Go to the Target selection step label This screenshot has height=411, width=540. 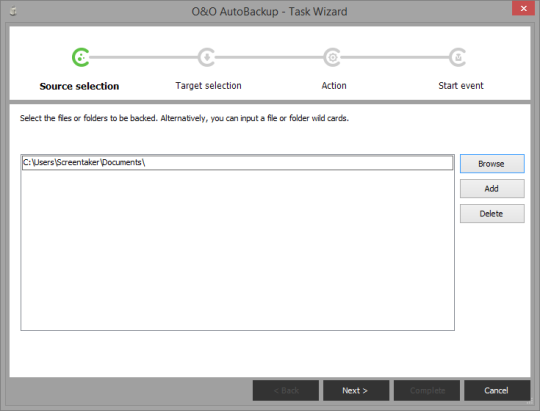pyautogui.click(x=208, y=85)
